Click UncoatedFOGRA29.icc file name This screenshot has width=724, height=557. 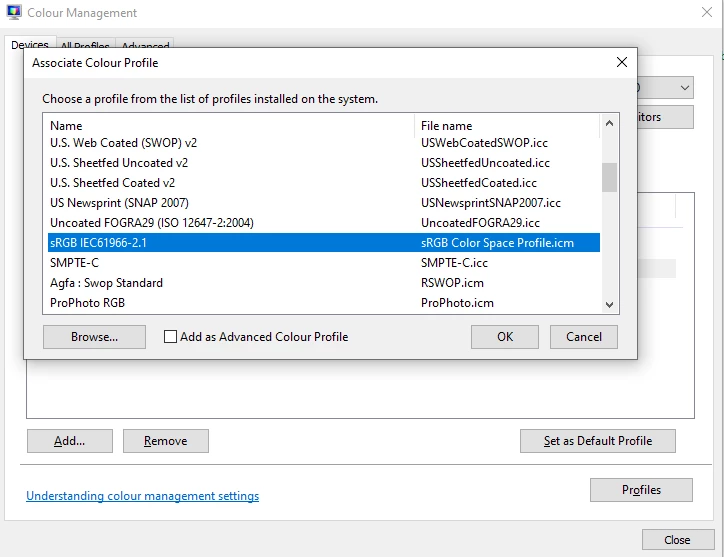pyautogui.click(x=480, y=223)
